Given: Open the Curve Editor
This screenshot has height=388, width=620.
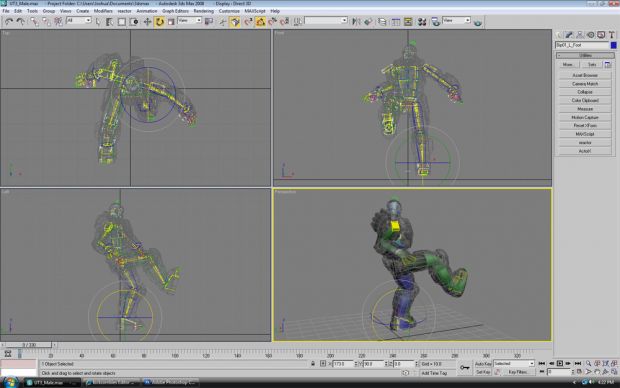Looking at the screenshot, I should (x=396, y=22).
